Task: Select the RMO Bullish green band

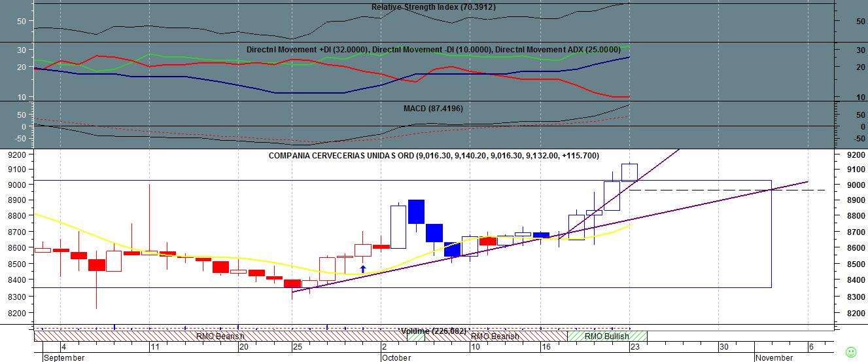Action: (x=607, y=336)
